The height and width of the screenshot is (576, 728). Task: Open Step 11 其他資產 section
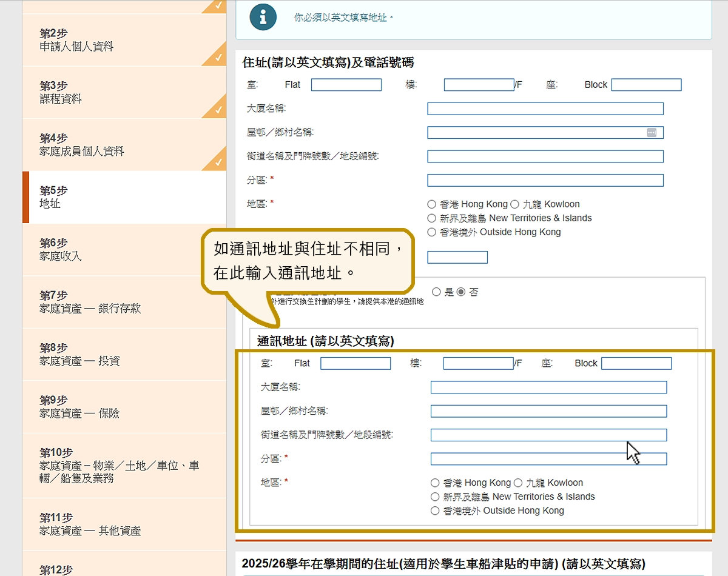[124, 524]
